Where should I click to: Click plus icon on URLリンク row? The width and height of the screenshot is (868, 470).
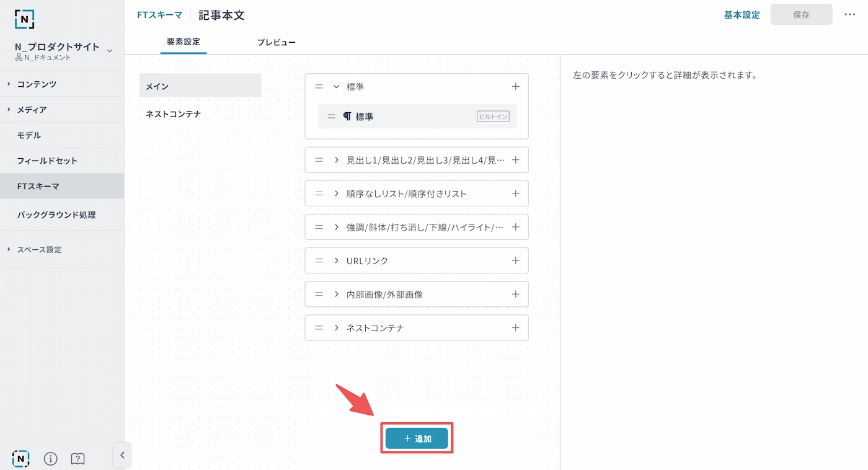[515, 260]
